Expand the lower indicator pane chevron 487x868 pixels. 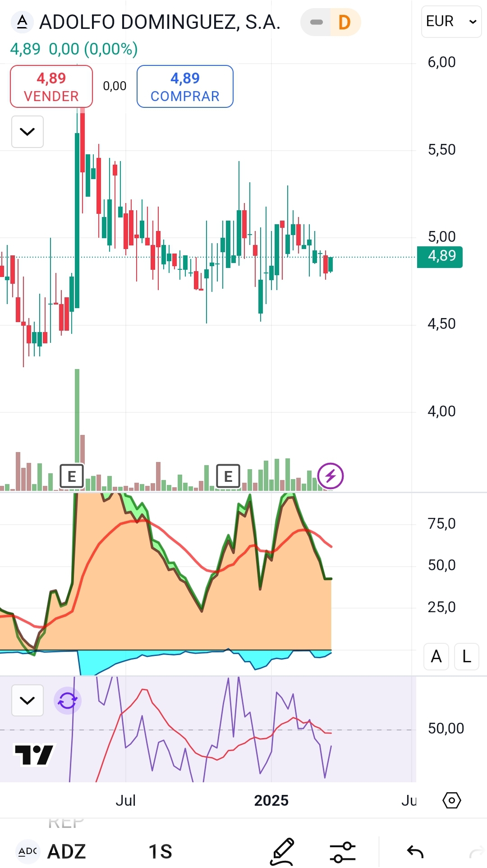pyautogui.click(x=28, y=701)
